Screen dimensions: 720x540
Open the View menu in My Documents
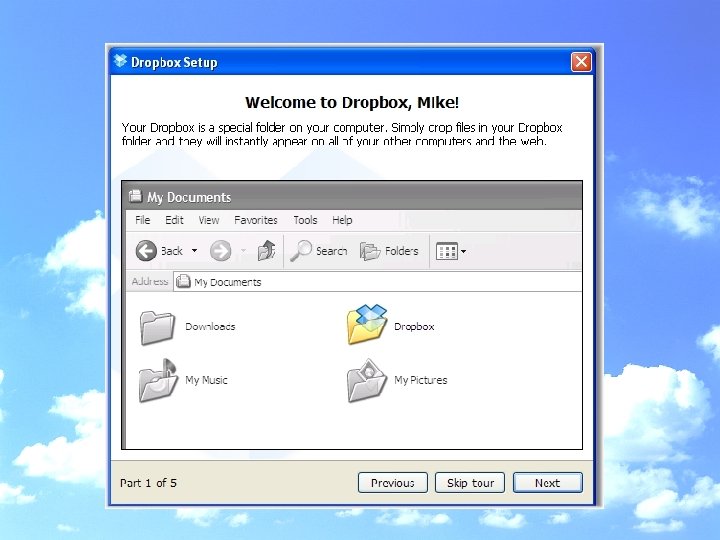pos(208,220)
